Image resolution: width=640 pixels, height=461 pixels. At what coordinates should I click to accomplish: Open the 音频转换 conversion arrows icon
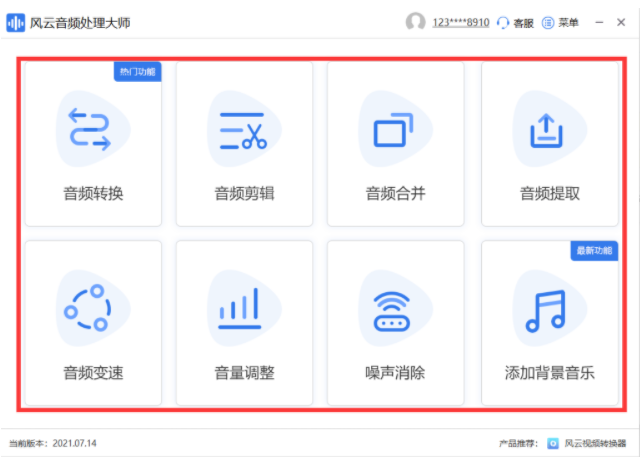(90, 129)
